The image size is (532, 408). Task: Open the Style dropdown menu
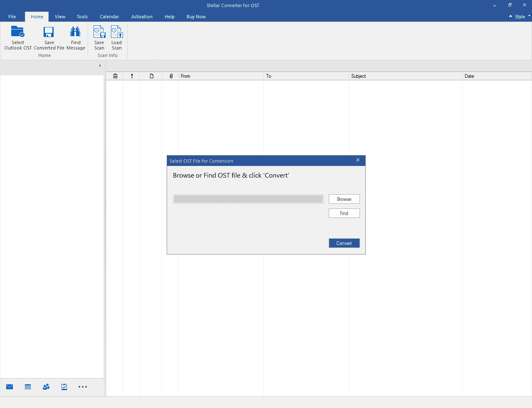pos(520,17)
